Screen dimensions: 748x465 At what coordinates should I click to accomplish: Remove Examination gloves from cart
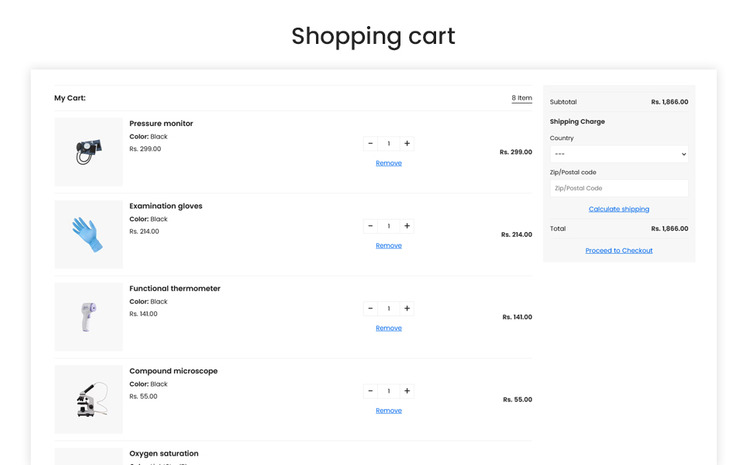click(x=389, y=246)
